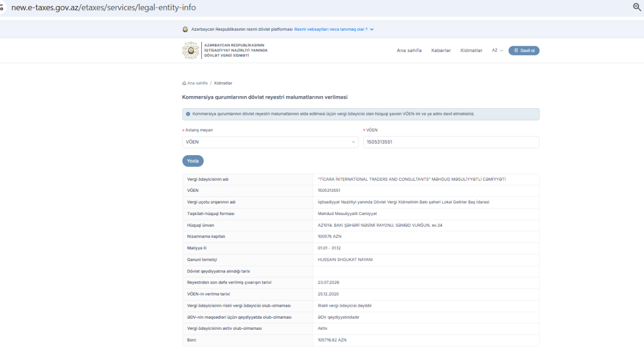Click the browser zoom magnifier icon

point(637,7)
